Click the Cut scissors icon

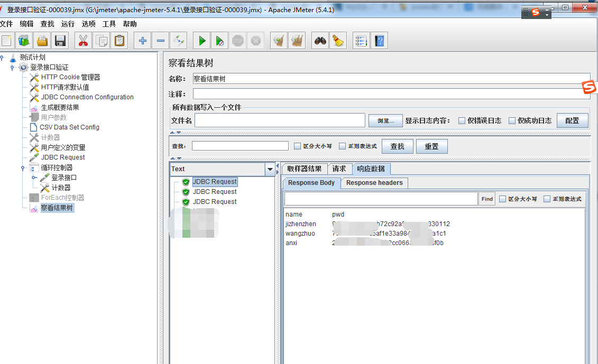[x=83, y=41]
